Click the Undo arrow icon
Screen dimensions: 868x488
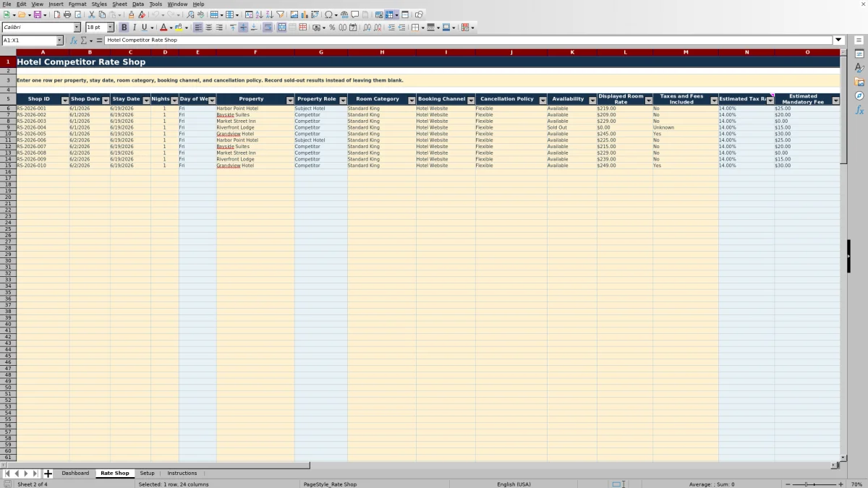[155, 14]
